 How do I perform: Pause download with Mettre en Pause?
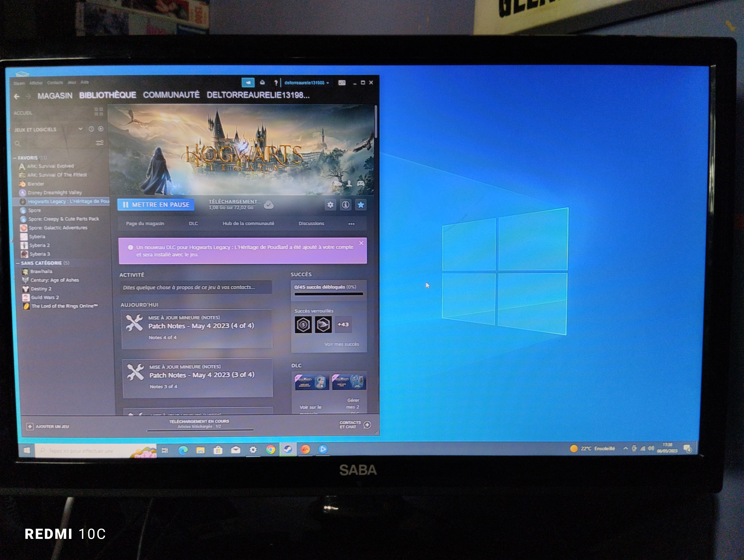point(156,205)
